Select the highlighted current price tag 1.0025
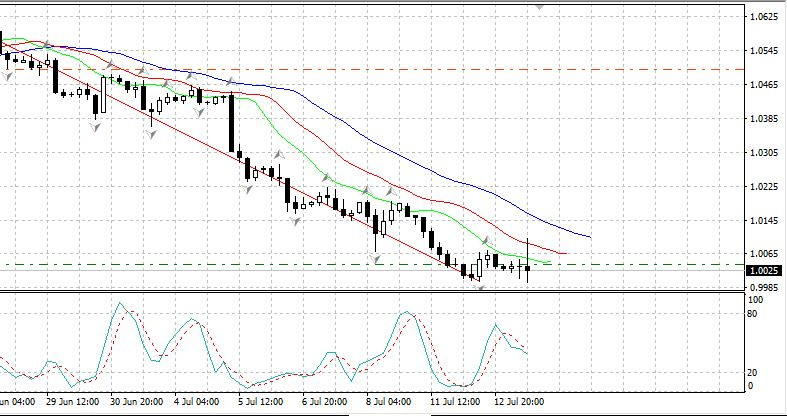Image resolution: width=787 pixels, height=416 pixels. [764, 271]
